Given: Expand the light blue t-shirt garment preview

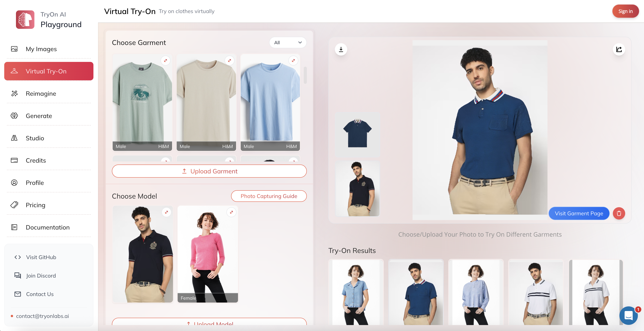Looking at the screenshot, I should [x=293, y=61].
